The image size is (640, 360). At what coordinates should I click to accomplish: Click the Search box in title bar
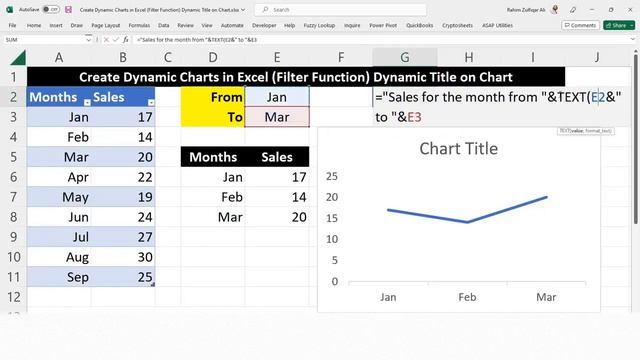pos(340,9)
